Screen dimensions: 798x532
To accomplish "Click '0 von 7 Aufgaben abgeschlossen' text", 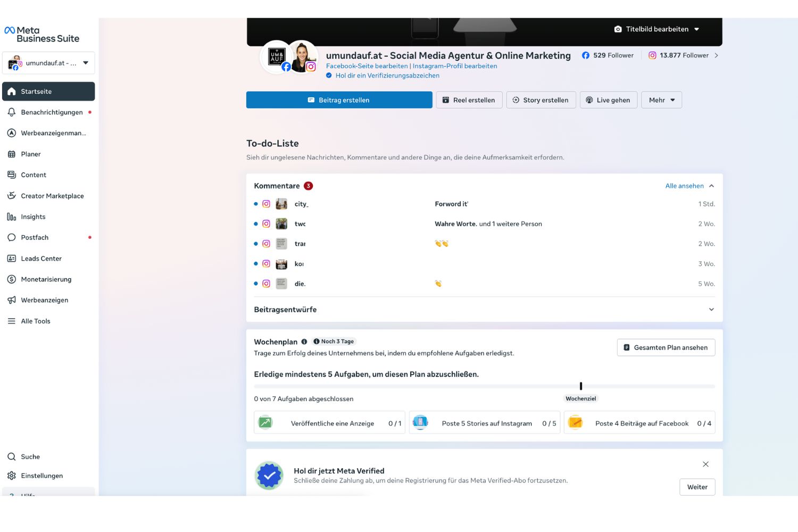I will tap(304, 399).
